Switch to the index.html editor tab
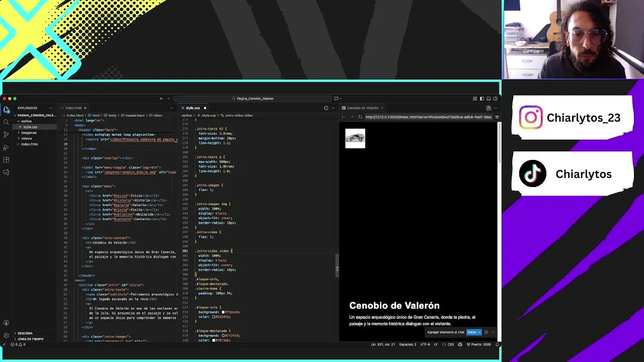 click(x=73, y=108)
